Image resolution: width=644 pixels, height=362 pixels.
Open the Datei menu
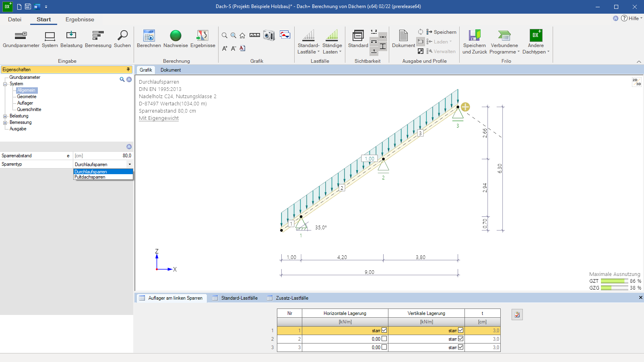pyautogui.click(x=14, y=19)
